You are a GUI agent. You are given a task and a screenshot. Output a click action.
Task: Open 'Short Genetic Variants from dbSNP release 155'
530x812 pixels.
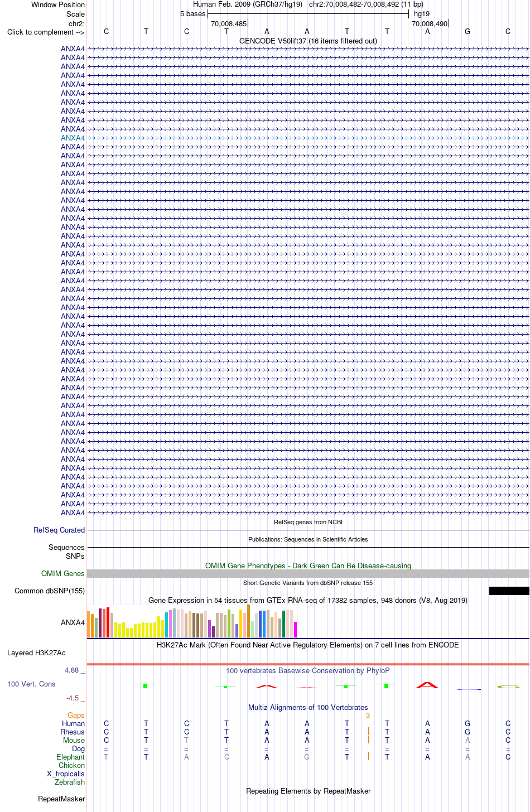click(308, 583)
